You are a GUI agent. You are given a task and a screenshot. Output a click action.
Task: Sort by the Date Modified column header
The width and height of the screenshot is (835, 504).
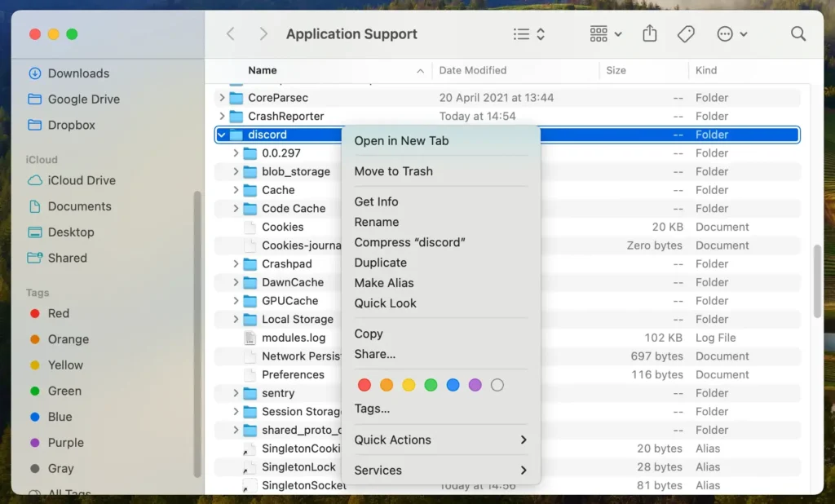[473, 71]
